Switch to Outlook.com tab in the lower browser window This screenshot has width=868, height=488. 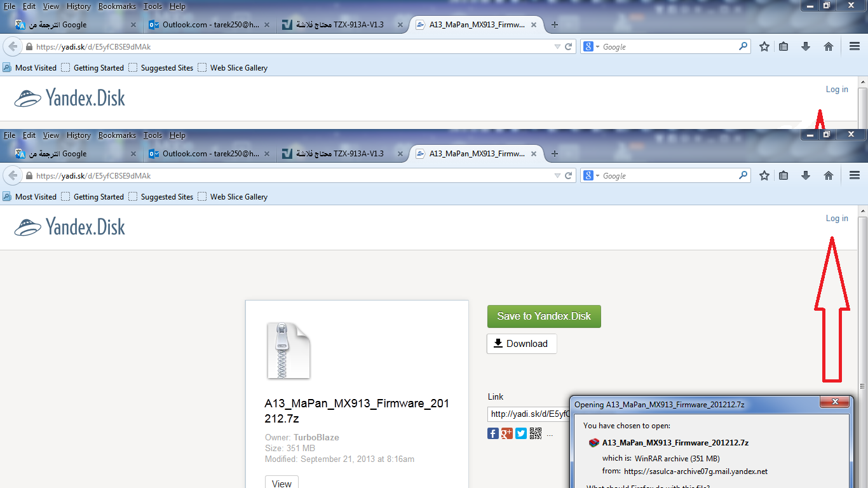tap(210, 154)
